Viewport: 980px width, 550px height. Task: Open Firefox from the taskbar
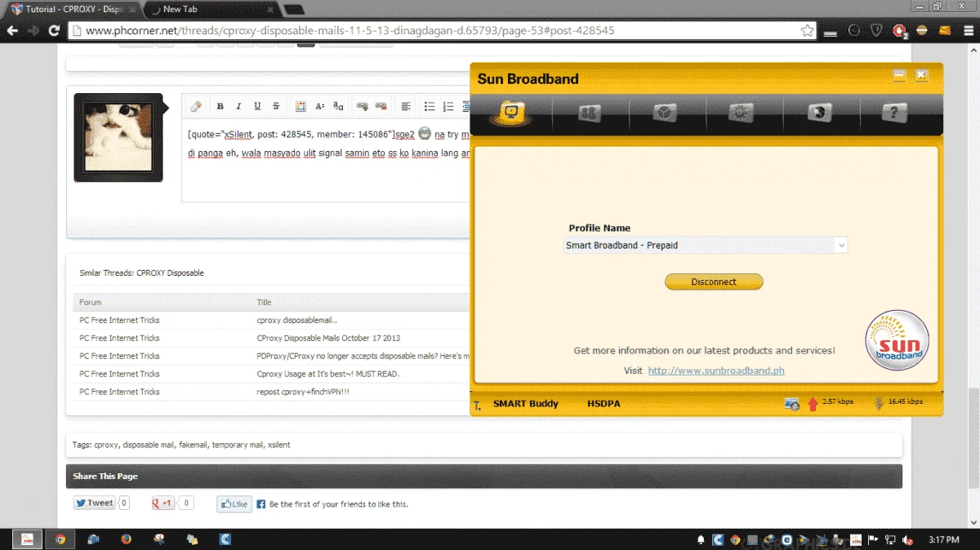click(126, 539)
